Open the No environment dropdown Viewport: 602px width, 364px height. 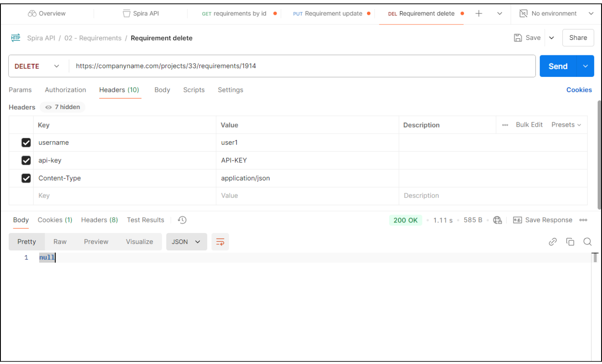(x=556, y=13)
